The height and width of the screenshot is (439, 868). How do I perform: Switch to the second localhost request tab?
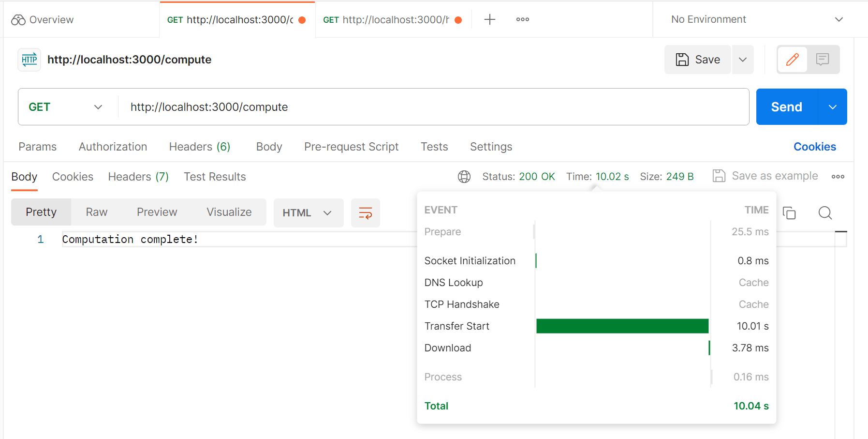coord(393,20)
